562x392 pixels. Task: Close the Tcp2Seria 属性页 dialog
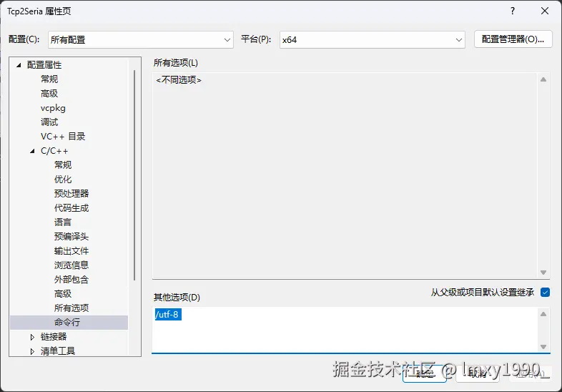[x=545, y=11]
